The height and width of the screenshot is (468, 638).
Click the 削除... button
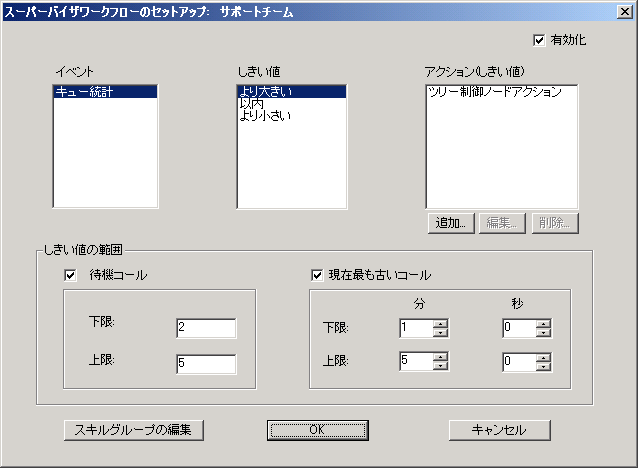[555, 223]
